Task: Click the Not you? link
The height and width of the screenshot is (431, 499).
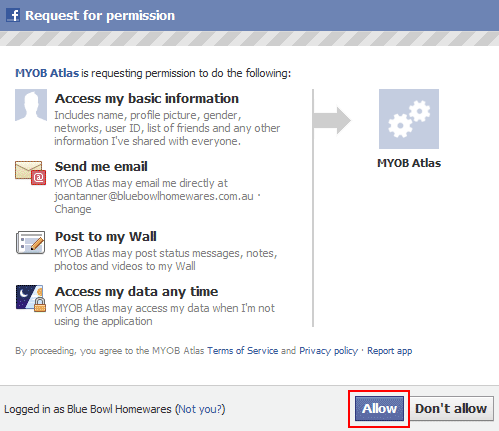Action: [x=200, y=409]
